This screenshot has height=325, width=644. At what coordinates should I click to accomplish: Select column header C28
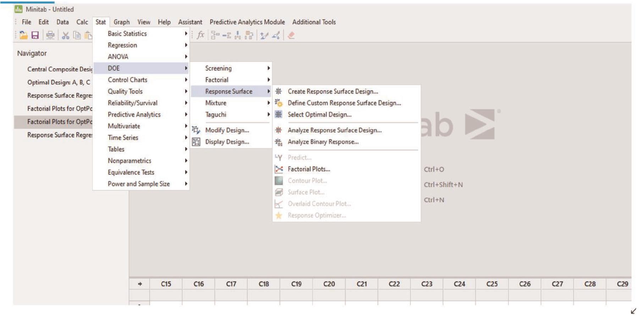point(590,284)
